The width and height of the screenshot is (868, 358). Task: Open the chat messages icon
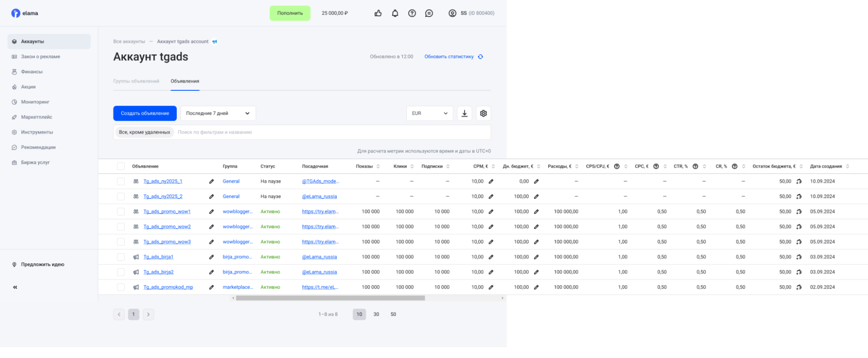click(x=429, y=13)
